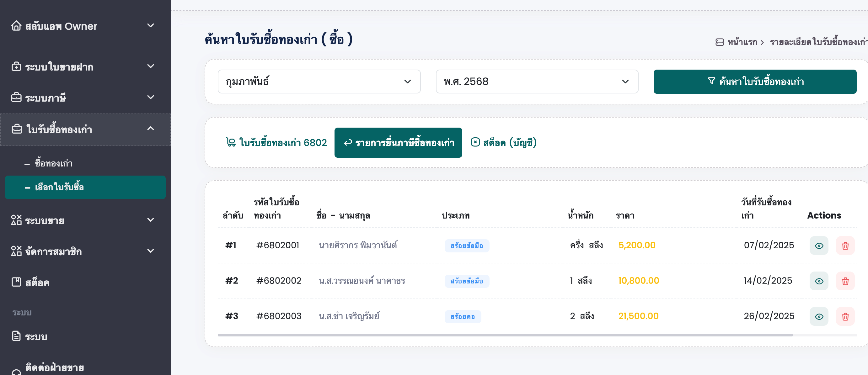Open record #6802003 using its eye icon
This screenshot has height=375, width=868.
coord(819,316)
